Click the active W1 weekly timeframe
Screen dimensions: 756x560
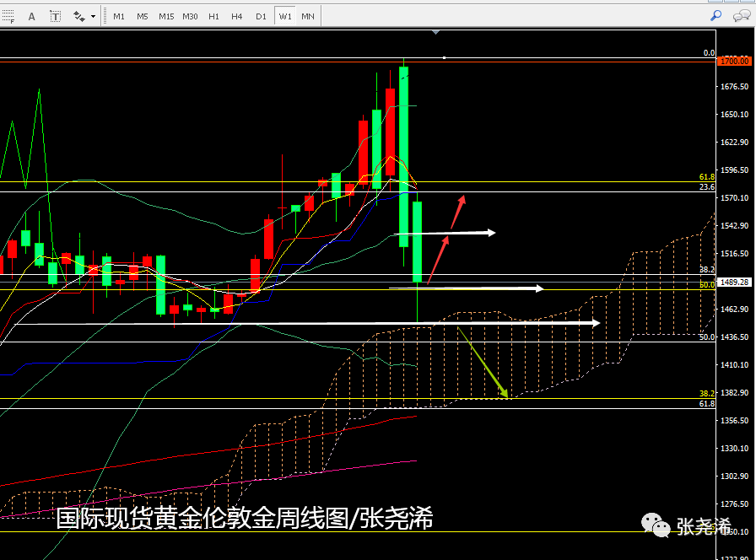click(x=285, y=16)
